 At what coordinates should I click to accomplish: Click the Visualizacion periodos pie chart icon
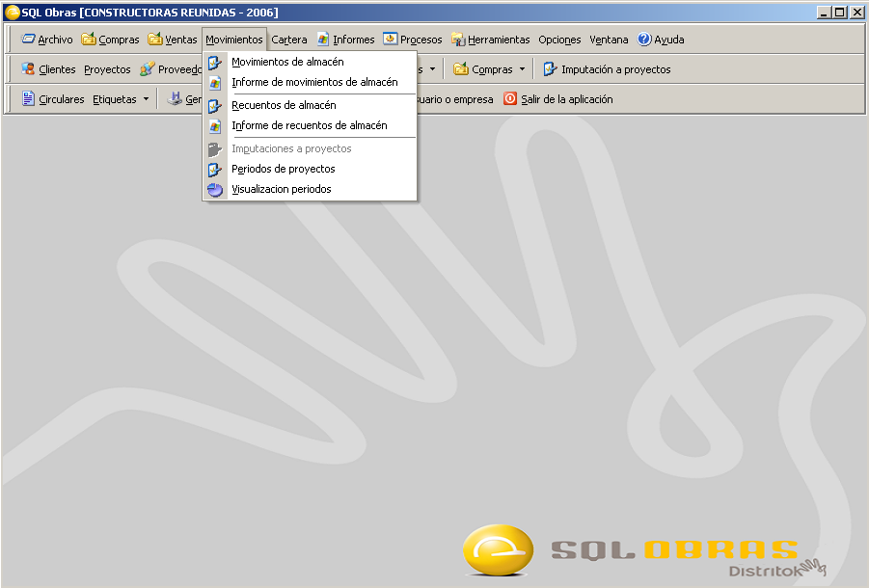[215, 189]
